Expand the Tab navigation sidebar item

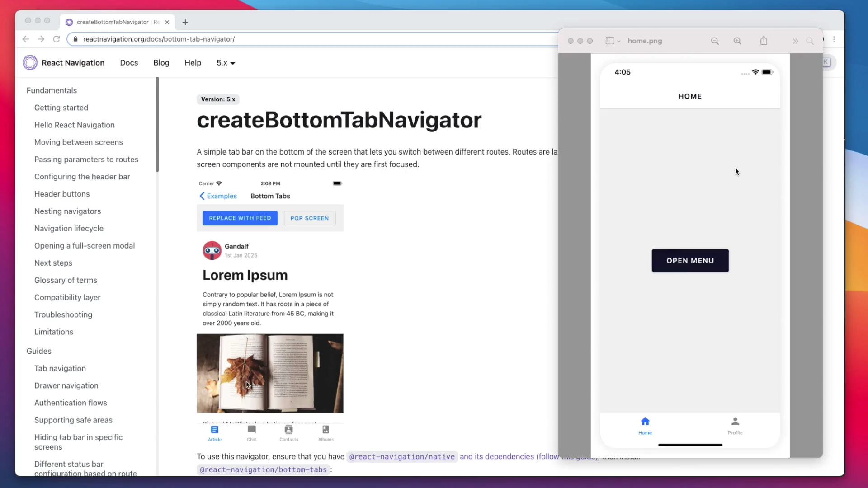[x=60, y=368]
